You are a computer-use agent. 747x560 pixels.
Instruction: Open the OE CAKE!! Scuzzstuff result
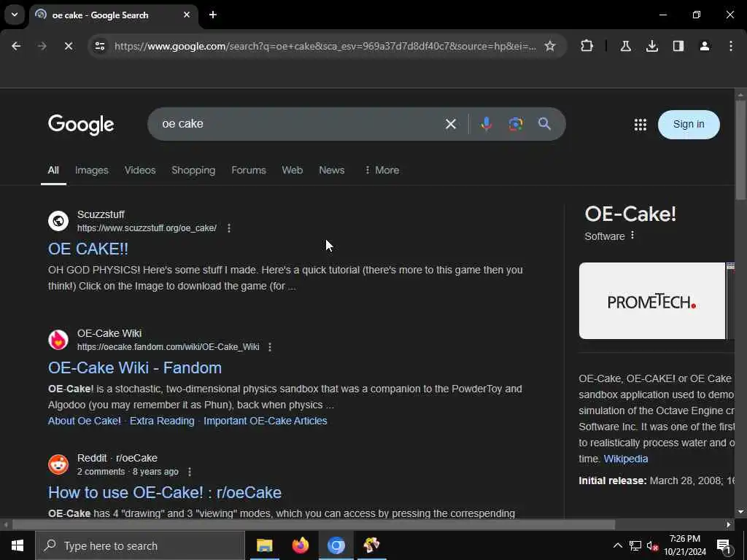coord(88,249)
